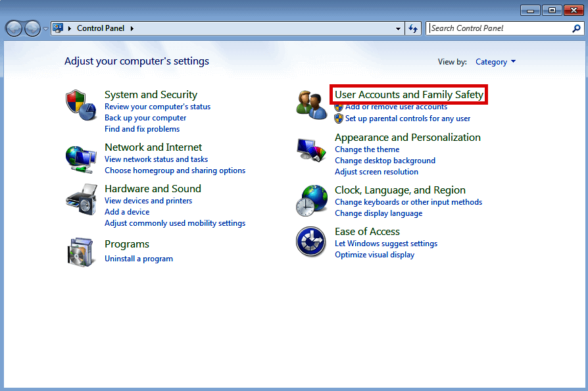
Task: Click the Clock, Language, and Region globe icon
Action: click(x=310, y=200)
